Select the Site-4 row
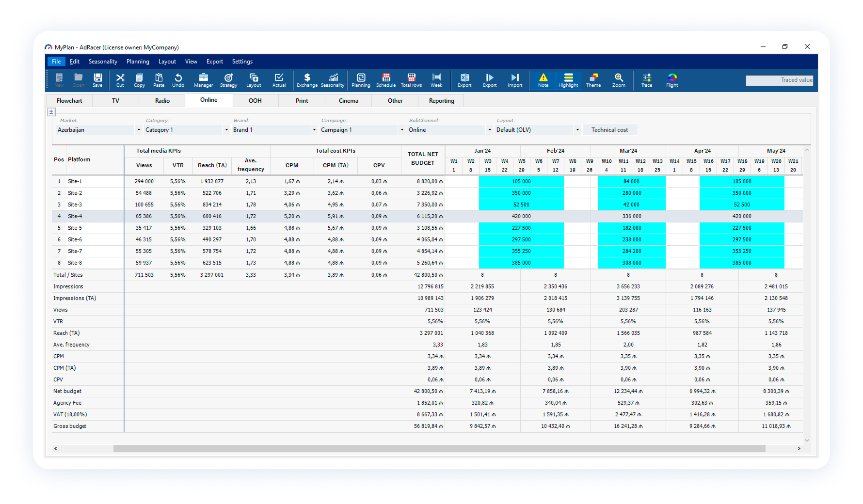This screenshot has width=863, height=504. [x=427, y=216]
